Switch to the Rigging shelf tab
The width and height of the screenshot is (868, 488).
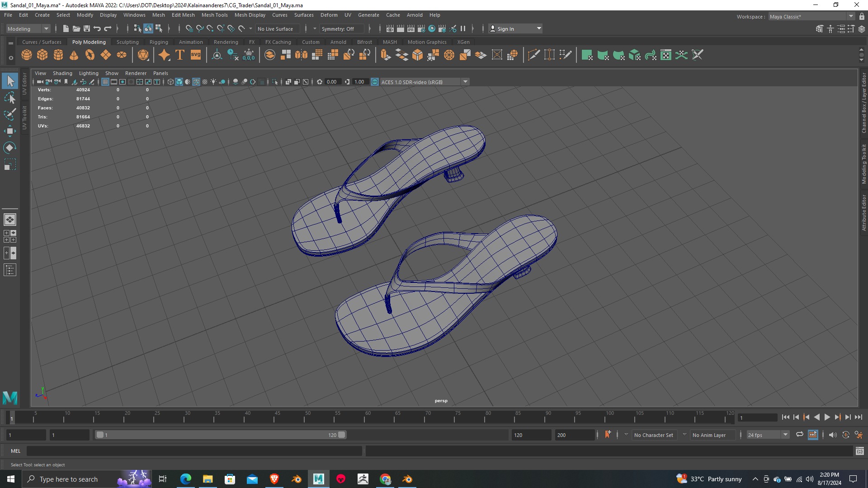159,42
